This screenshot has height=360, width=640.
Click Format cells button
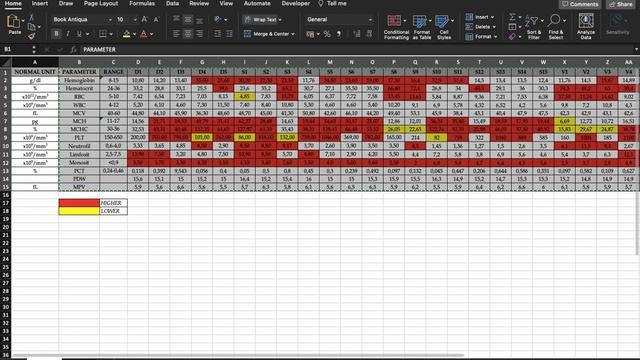pos(482,37)
